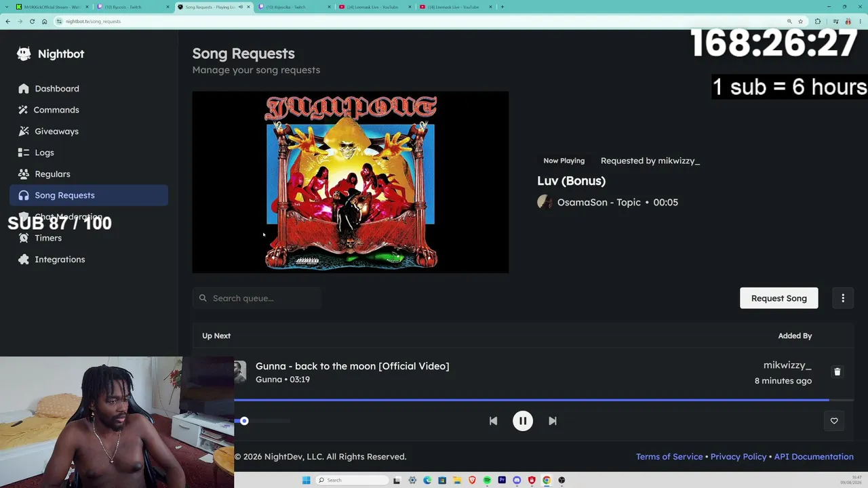The image size is (868, 488).
Task: Adjust the volume slider knob
Action: coord(244,421)
